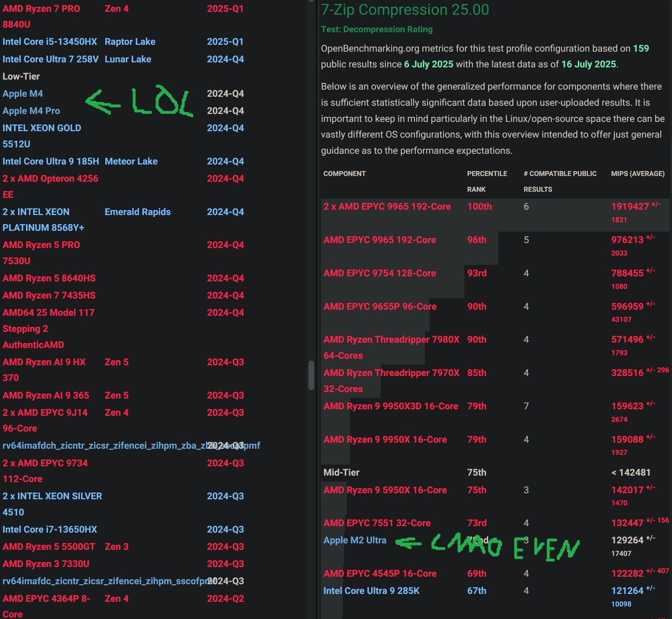Open AMD64 25 Model 117 Stepping 2 entry

[48, 329]
